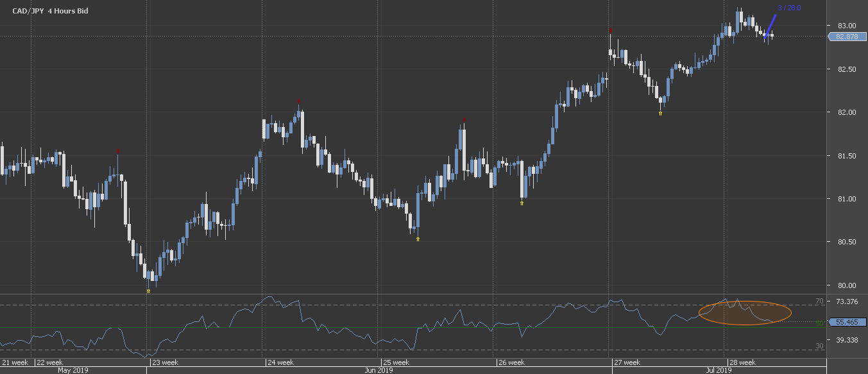Click the 83.00 price axis label

pos(846,26)
